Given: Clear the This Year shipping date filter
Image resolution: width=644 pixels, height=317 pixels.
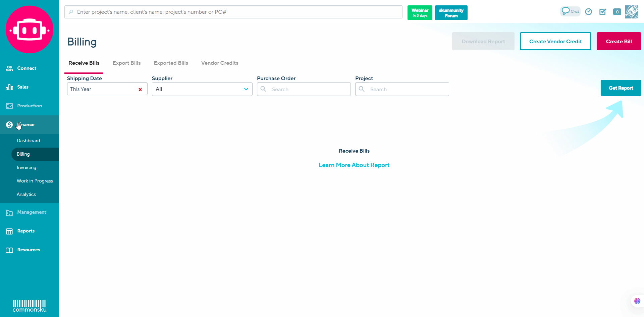Looking at the screenshot, I should click(140, 90).
